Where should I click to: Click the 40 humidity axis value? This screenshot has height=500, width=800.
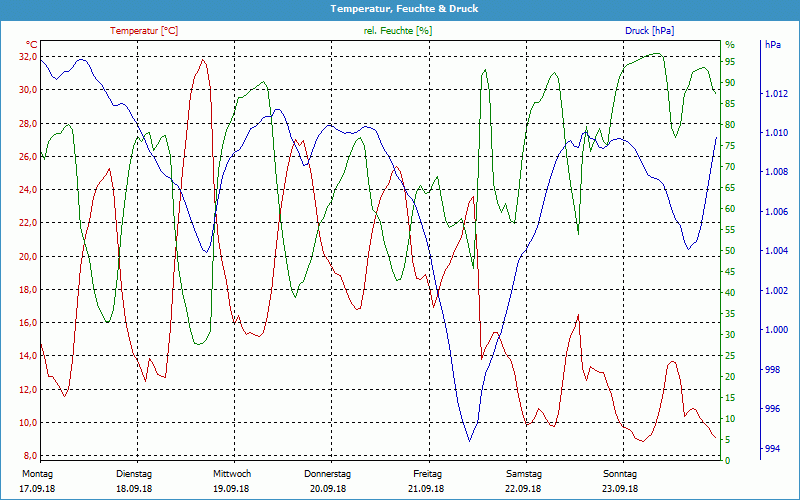730,293
